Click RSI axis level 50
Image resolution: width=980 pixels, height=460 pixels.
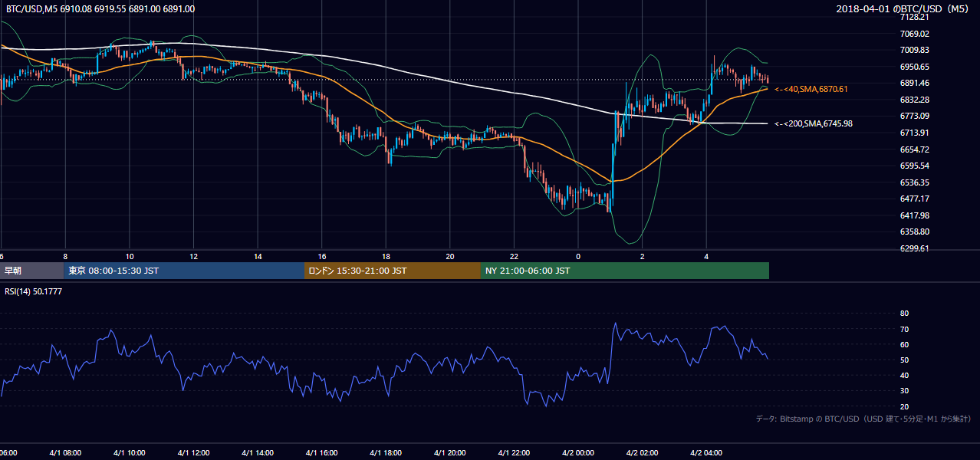[904, 360]
